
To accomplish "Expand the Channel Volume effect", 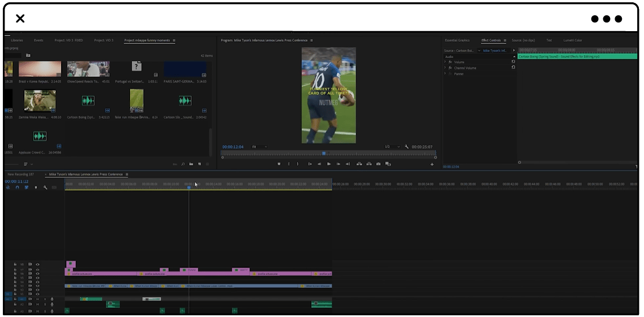I will (445, 68).
